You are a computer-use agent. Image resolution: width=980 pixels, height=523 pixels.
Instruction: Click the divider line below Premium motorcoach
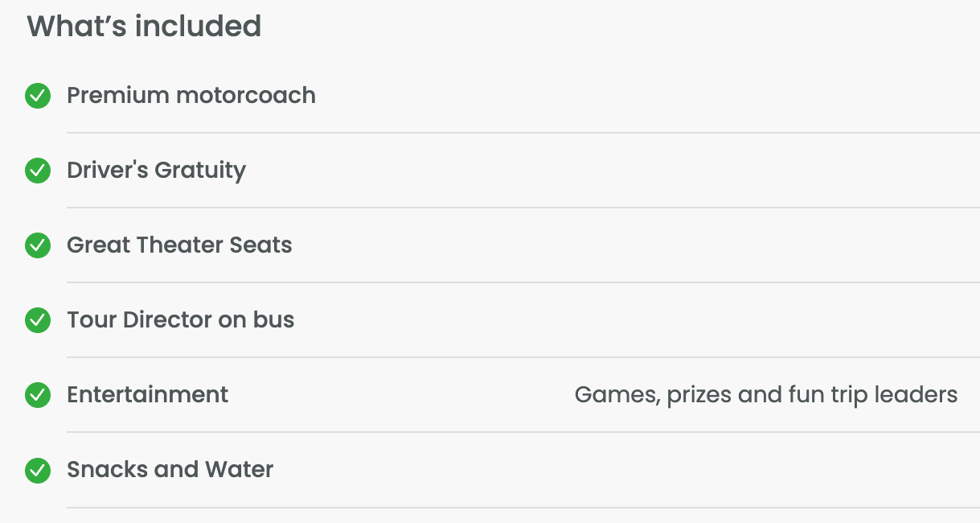[x=523, y=133]
